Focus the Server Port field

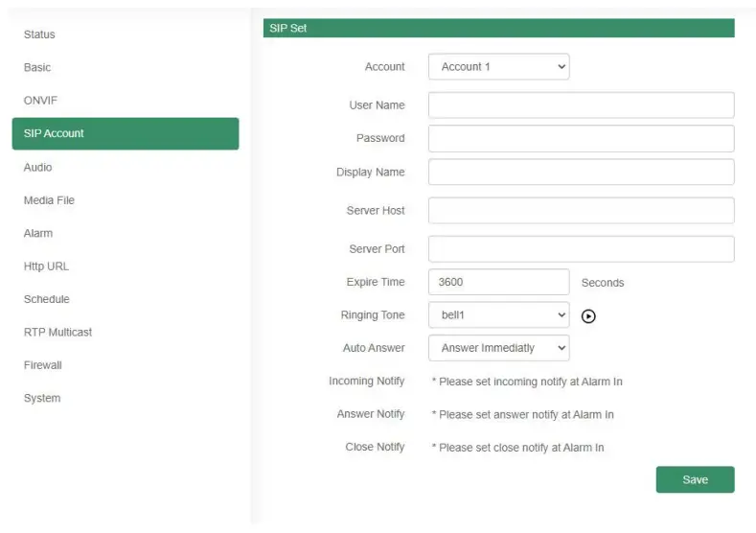(581, 249)
